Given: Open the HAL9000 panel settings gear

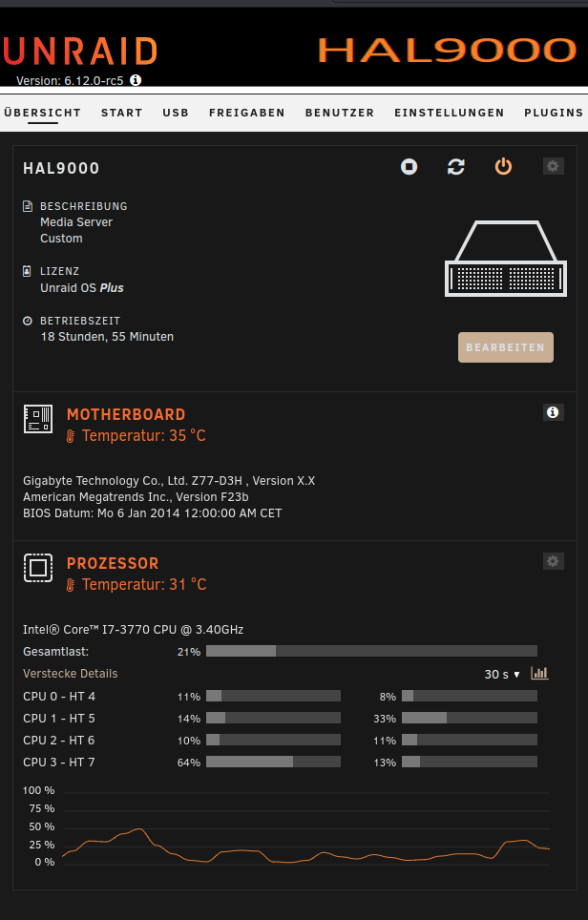Looking at the screenshot, I should 553,166.
